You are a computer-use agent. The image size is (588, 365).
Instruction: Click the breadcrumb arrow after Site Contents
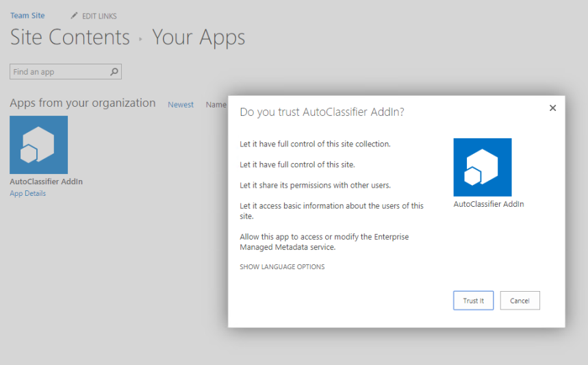tap(140, 39)
